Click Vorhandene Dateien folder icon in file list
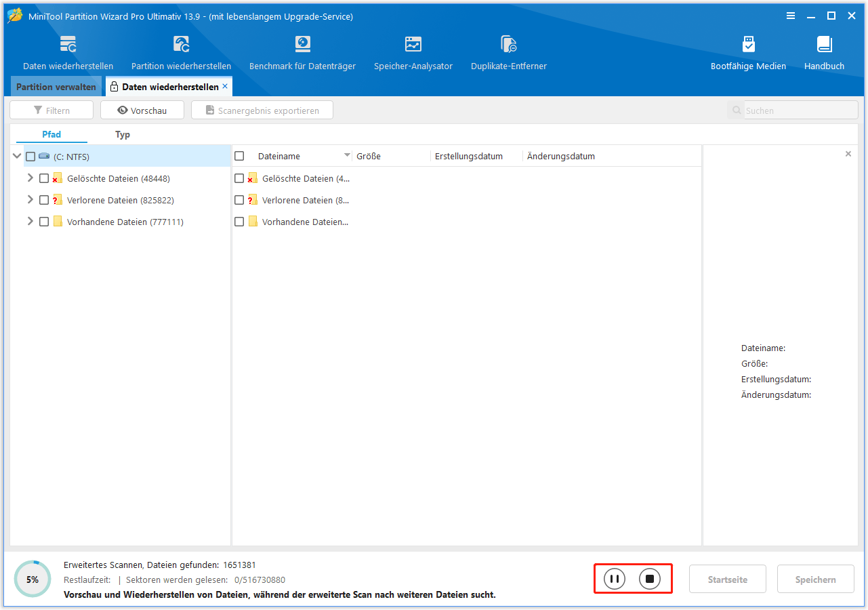This screenshot has height=610, width=868. point(253,221)
